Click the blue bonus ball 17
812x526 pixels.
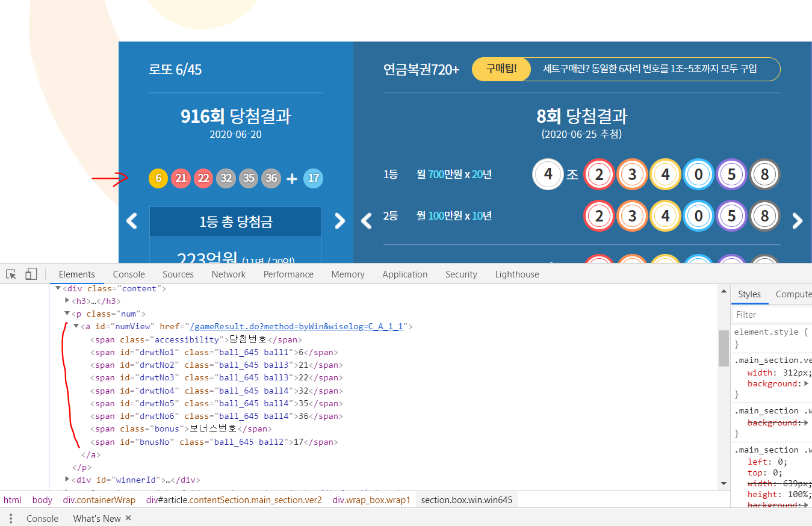pos(313,178)
